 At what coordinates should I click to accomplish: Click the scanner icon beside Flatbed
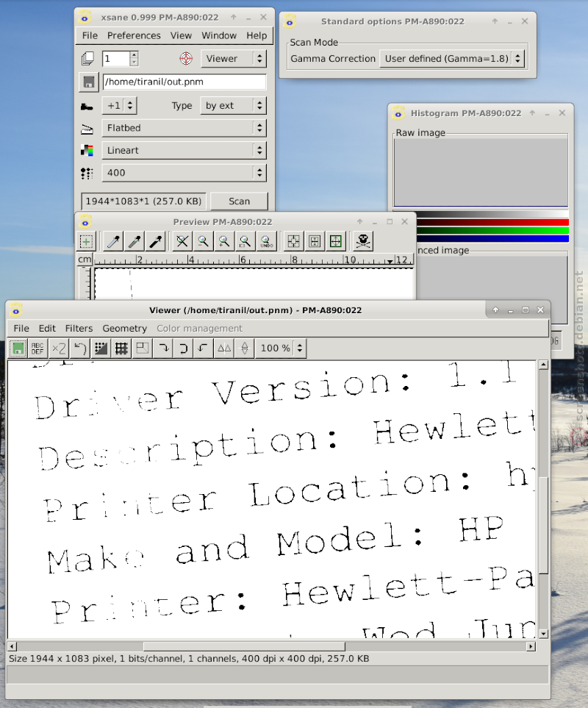tap(87, 129)
